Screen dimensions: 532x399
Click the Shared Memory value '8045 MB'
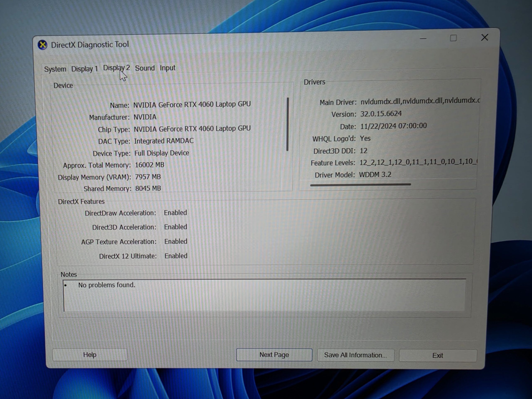click(148, 188)
